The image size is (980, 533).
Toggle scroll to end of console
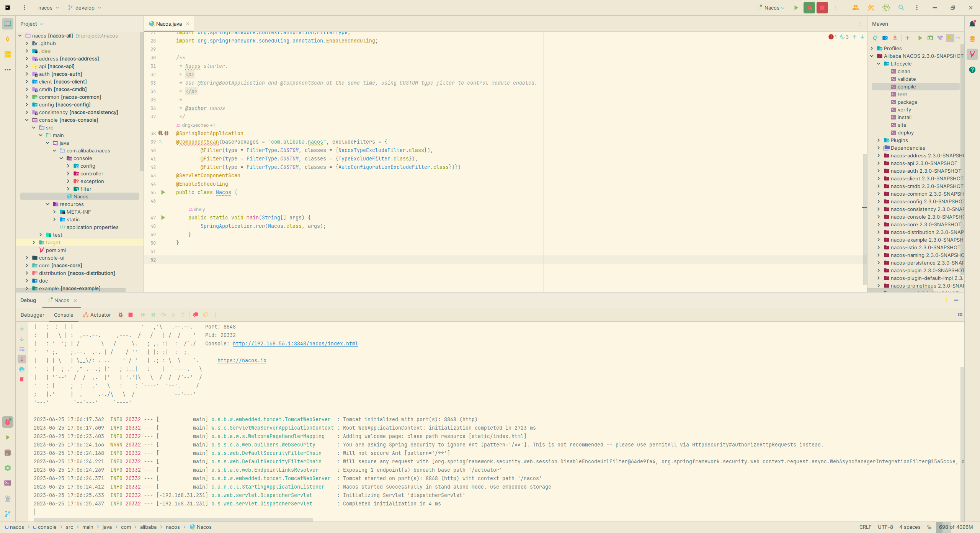click(22, 359)
